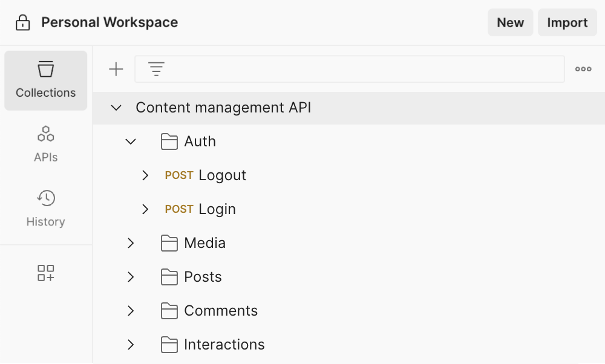Expand the POST Logout request
605x364 pixels.
click(x=145, y=175)
